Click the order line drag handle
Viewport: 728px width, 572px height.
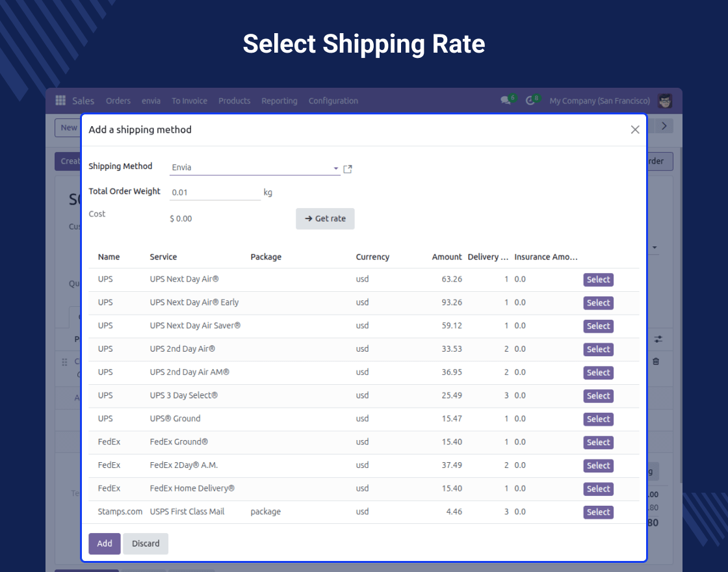coord(64,361)
